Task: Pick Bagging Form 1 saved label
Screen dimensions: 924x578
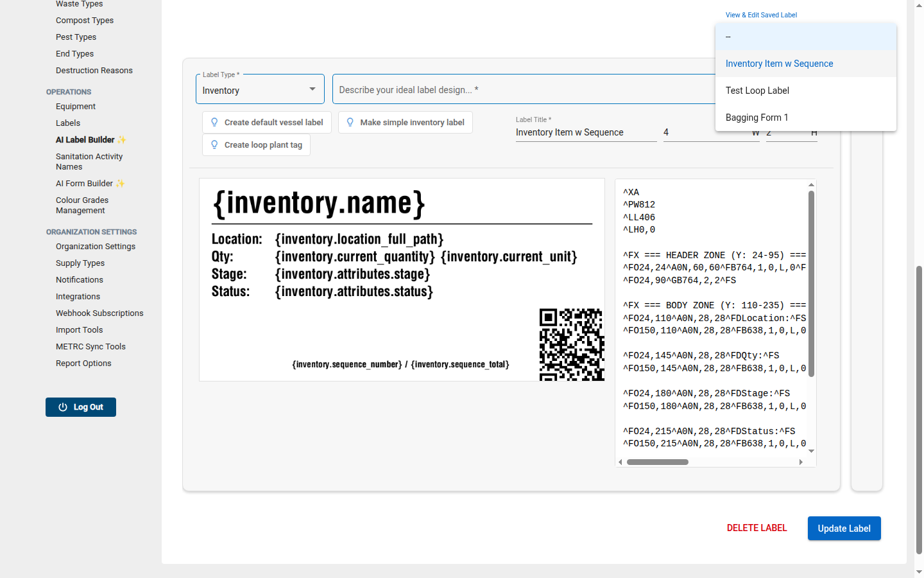Action: (806, 118)
